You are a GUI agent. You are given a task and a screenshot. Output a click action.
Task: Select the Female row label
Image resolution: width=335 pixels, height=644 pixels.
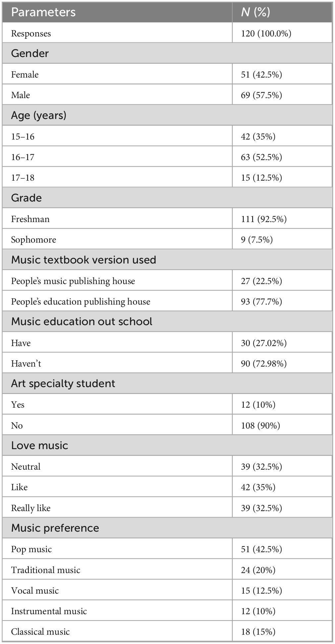pos(25,75)
